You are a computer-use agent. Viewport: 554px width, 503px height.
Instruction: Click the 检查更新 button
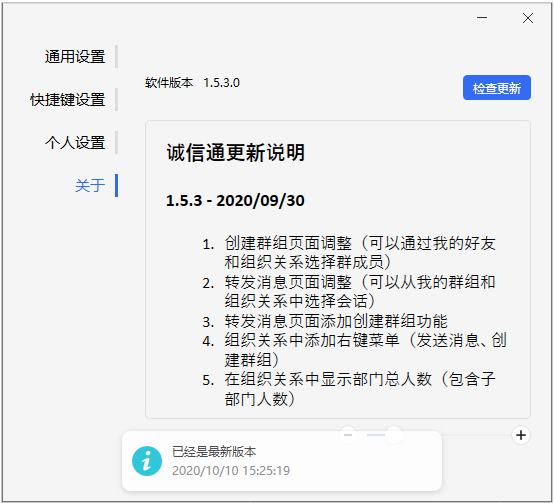(x=497, y=88)
